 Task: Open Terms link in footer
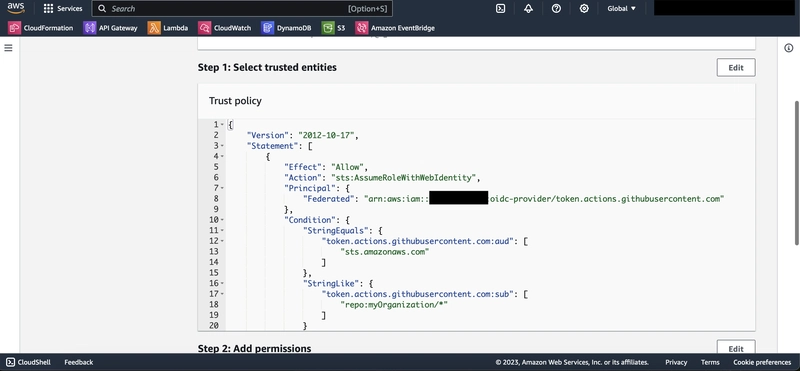pyautogui.click(x=710, y=362)
